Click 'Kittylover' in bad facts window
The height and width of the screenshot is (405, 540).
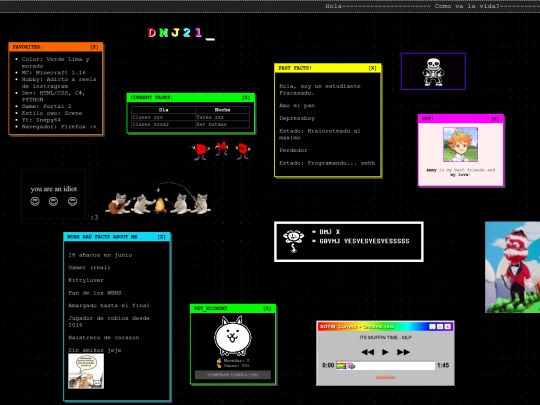coord(86,280)
